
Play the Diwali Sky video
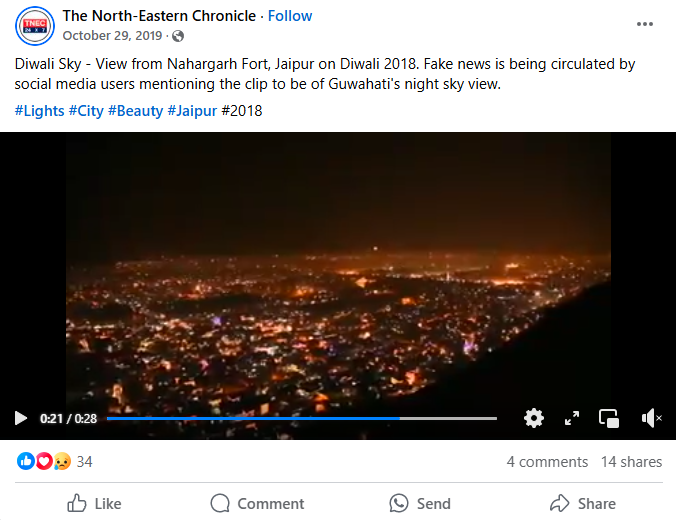click(x=21, y=418)
